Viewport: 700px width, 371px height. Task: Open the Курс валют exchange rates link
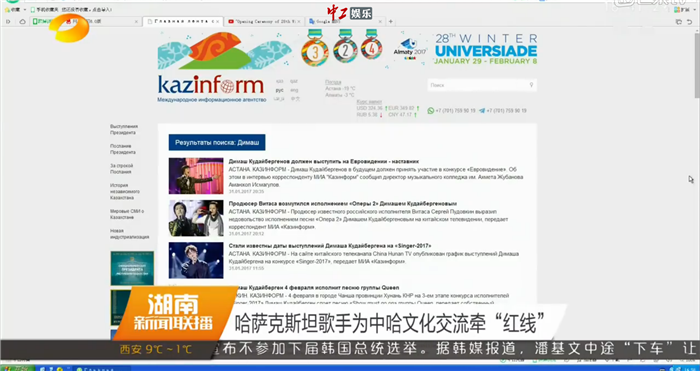pos(369,102)
